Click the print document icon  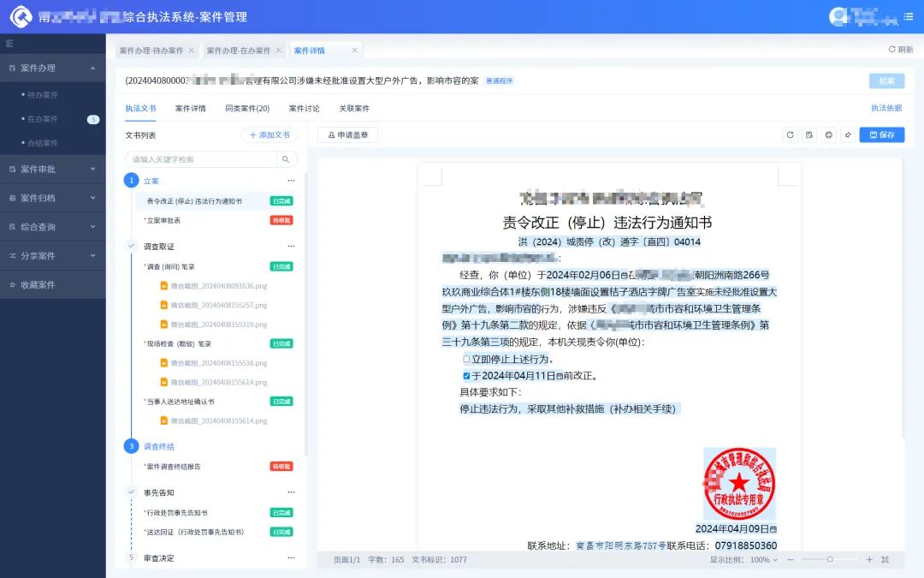click(828, 135)
